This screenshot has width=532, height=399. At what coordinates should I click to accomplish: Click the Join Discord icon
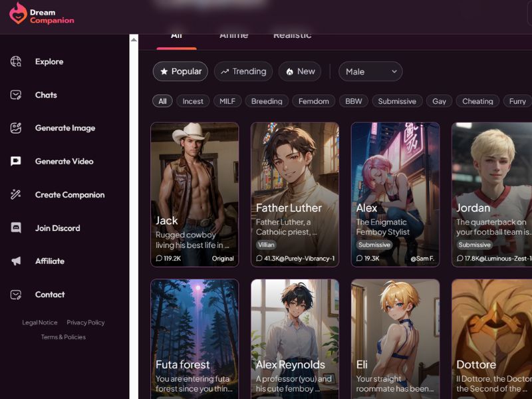tap(15, 227)
